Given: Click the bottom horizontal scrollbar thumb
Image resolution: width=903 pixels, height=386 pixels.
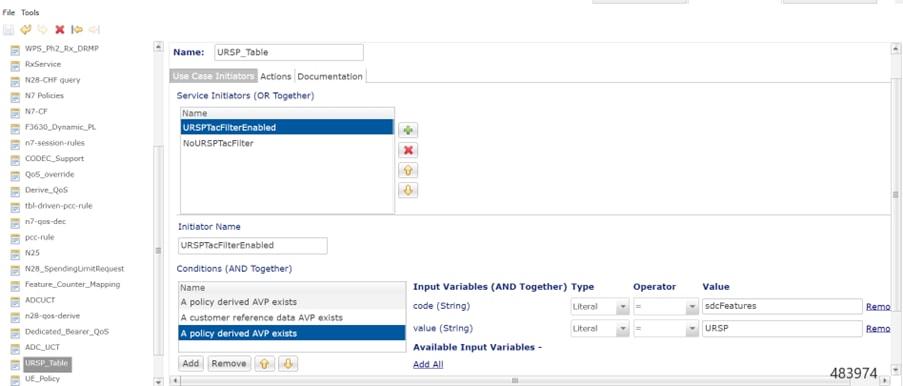Looking at the screenshot, I should 515,380.
